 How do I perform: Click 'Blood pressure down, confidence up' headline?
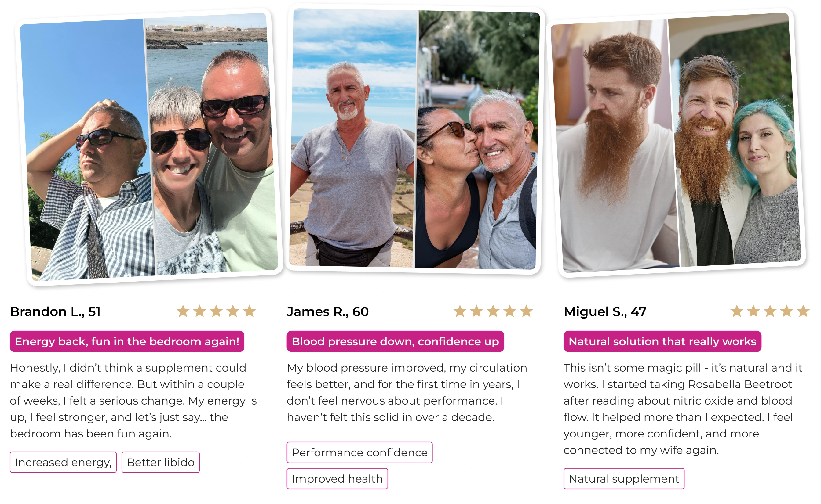coord(395,341)
